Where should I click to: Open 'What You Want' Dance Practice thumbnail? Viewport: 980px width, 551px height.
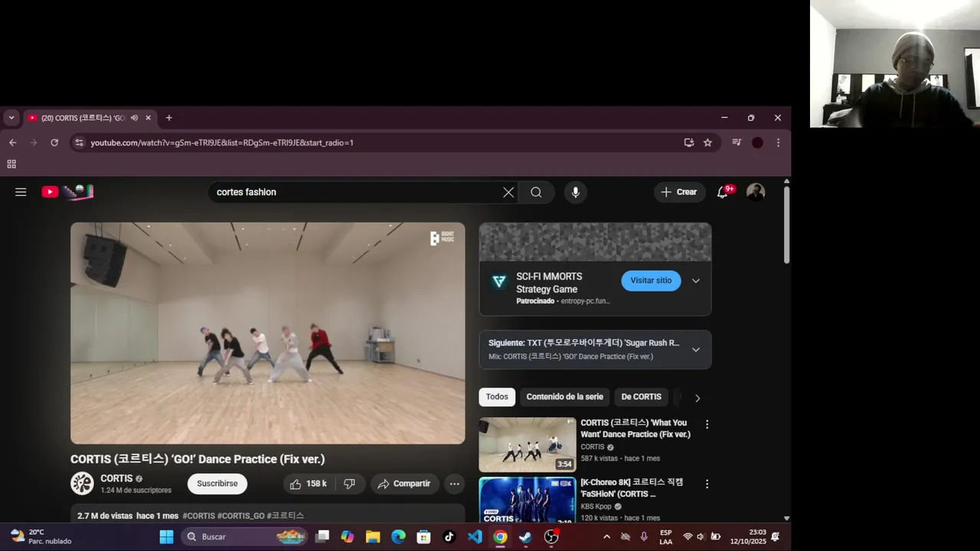click(x=528, y=445)
